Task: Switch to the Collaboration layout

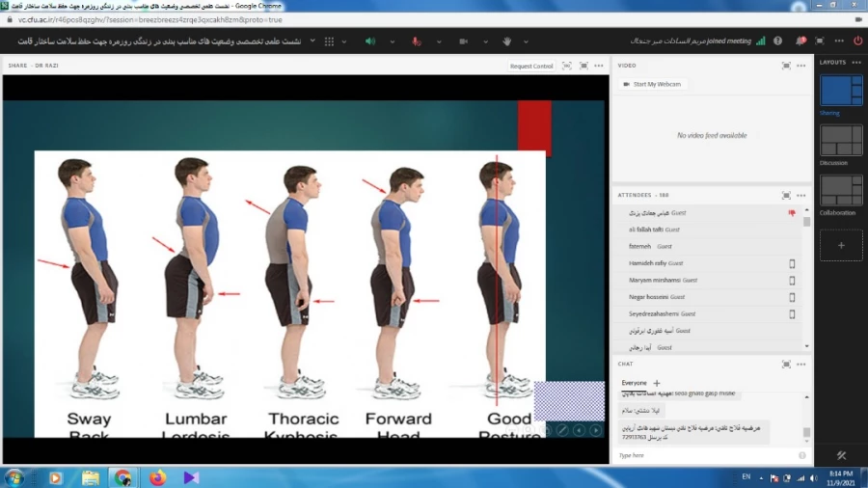Action: click(x=841, y=190)
